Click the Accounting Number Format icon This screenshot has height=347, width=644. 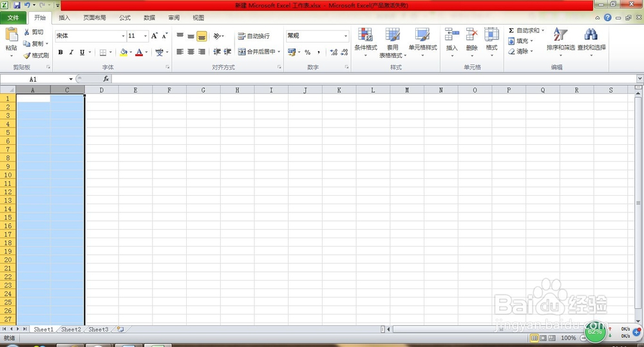click(292, 52)
